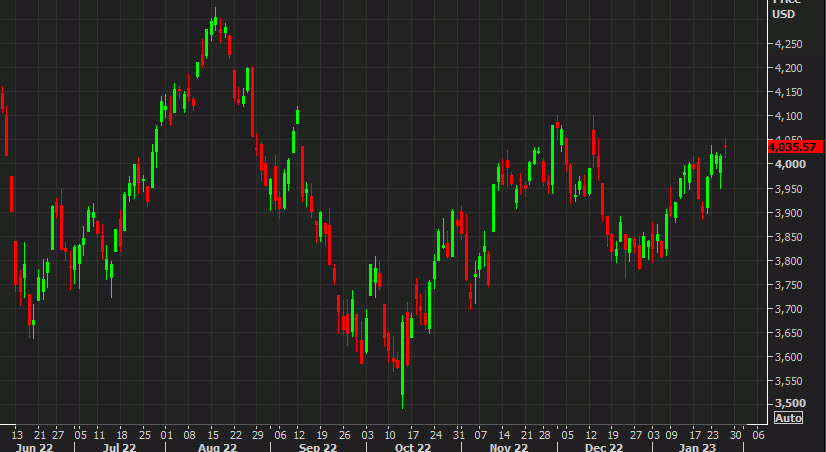
Task: Click the 13 date tick in June
Action: 17,435
